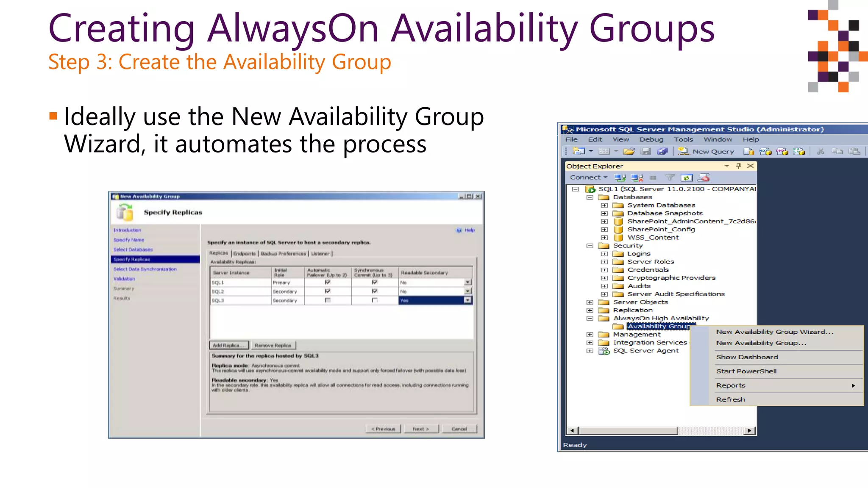Click the Add Replica button
Viewport: 868px width, 488px height.
(x=229, y=345)
